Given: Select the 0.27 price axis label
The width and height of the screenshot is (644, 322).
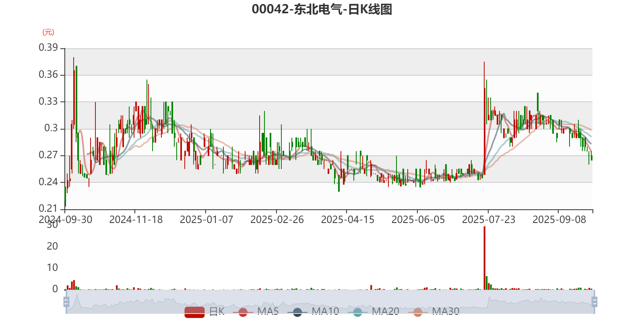Looking at the screenshot, I should [48, 155].
